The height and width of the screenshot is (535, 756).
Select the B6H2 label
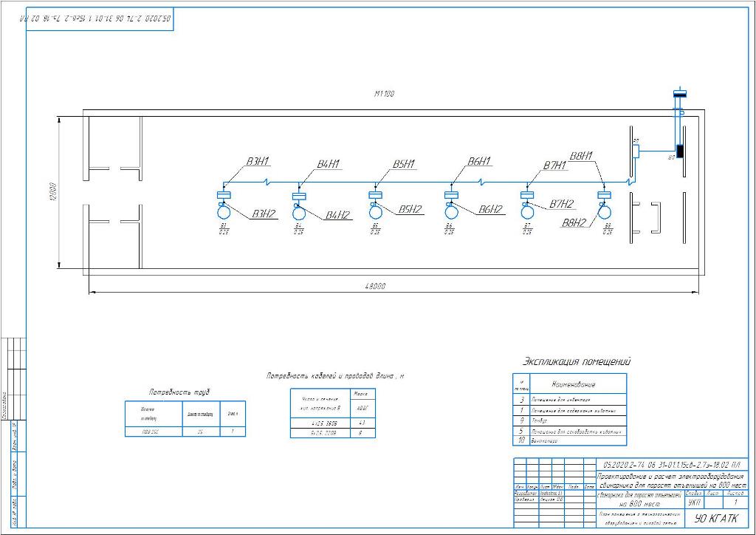[x=491, y=209]
